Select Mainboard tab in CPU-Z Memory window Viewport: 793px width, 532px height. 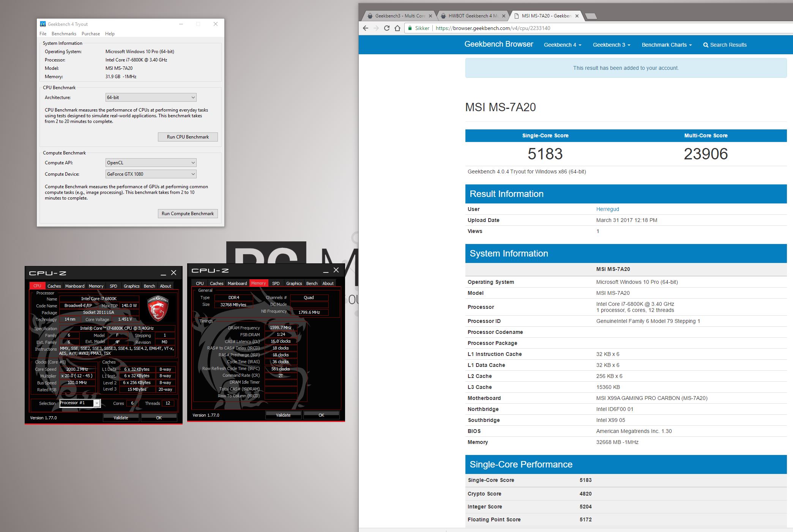tap(237, 283)
